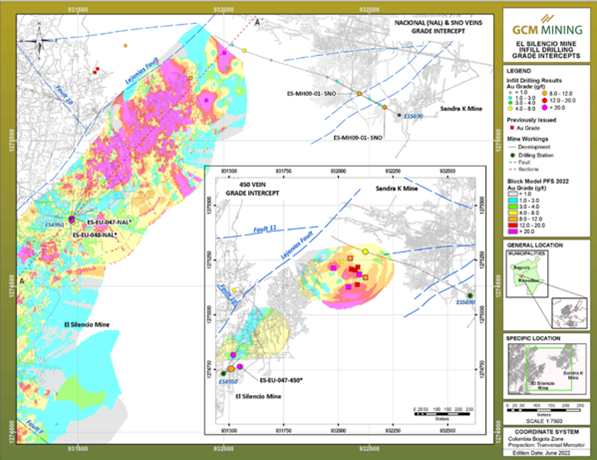Click the Fault 11 label in inset map
The height and width of the screenshot is (460, 597).
tap(265, 229)
